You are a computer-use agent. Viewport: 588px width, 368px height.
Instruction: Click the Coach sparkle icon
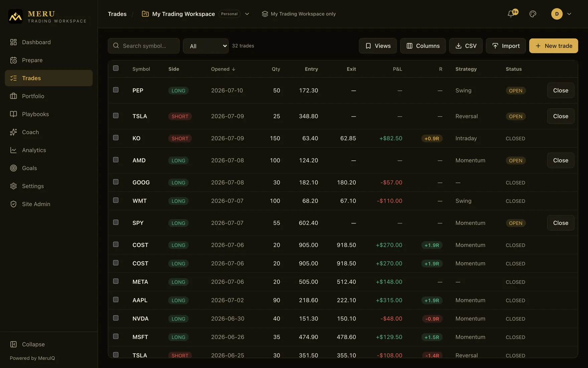coord(13,132)
